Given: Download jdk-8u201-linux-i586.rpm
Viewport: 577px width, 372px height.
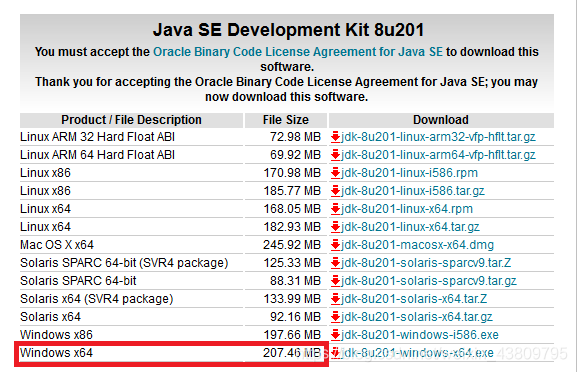Looking at the screenshot, I should click(x=409, y=173).
